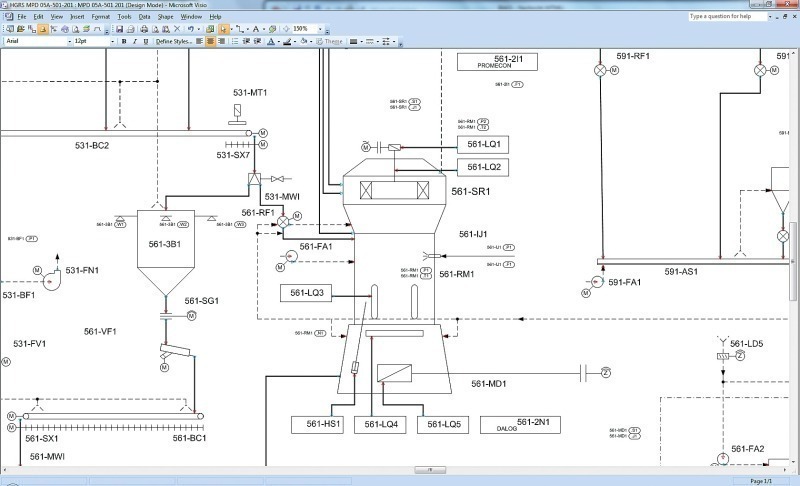
Task: Click the Undo arrow icon
Action: tap(190, 29)
